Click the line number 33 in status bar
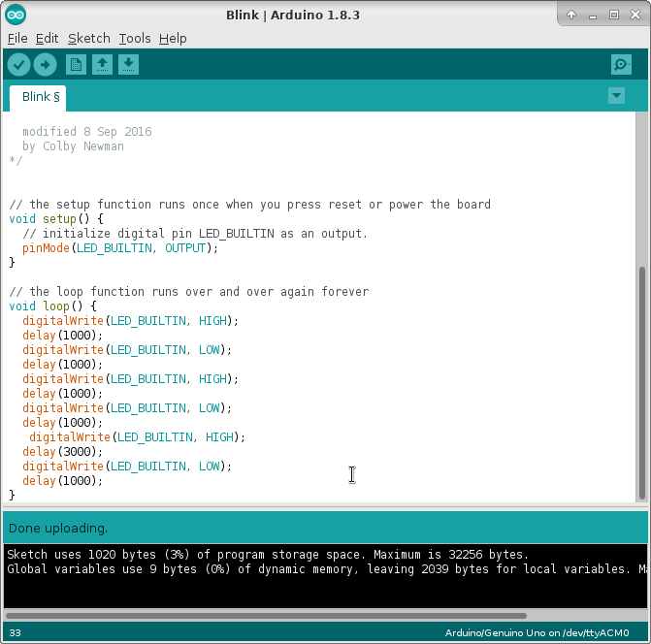Screen dimensions: 651x644 (15, 632)
